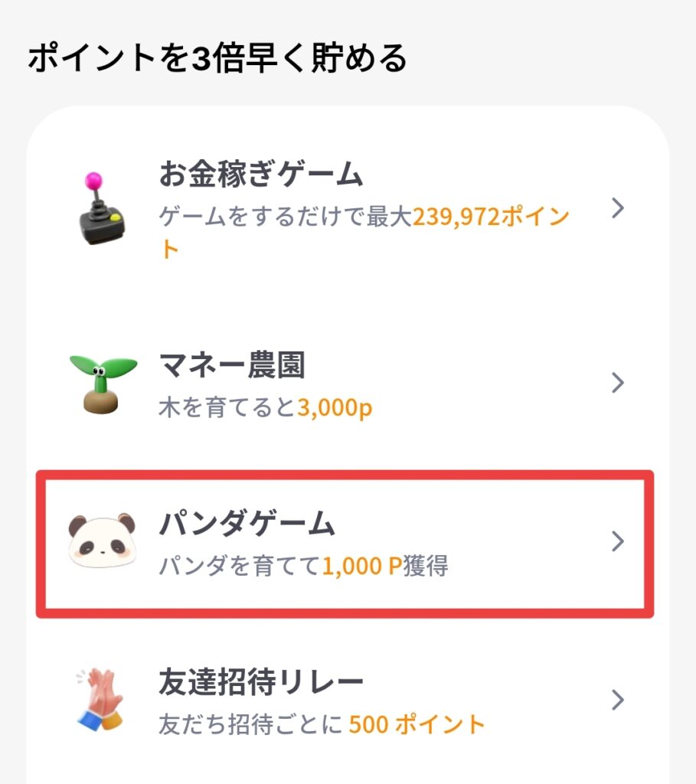Tap the ゲームをするだけで最大 description text
Viewport: 696px width, 784px height.
[286, 217]
